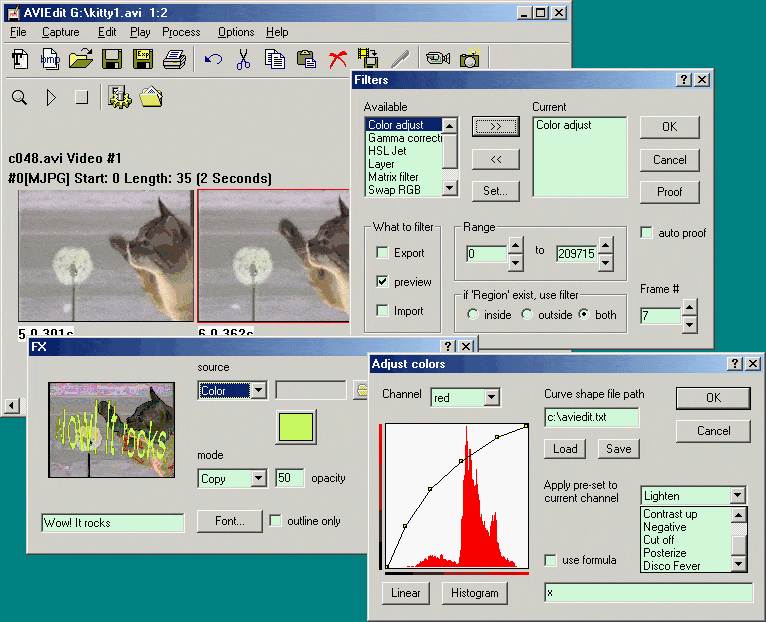Select the 'inside' region radio button
This screenshot has height=622, width=766.
coord(472,315)
